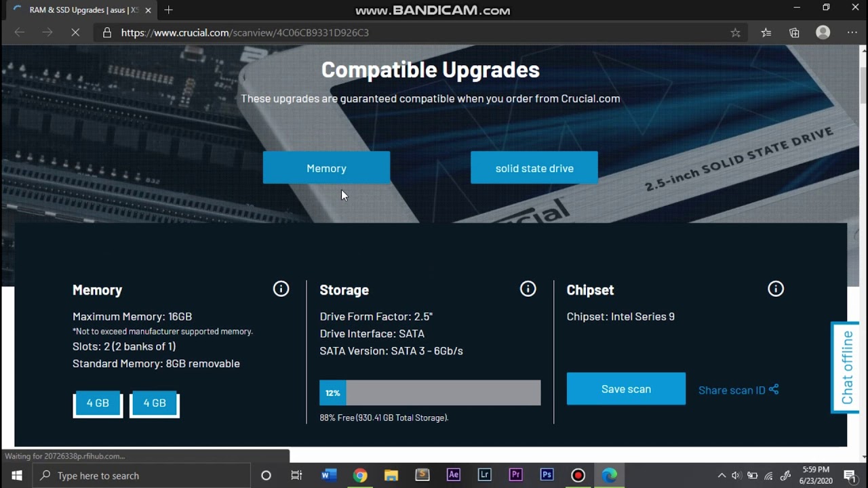This screenshot has width=868, height=488.
Task: Click the battery status tray icon
Action: pyautogui.click(x=753, y=475)
